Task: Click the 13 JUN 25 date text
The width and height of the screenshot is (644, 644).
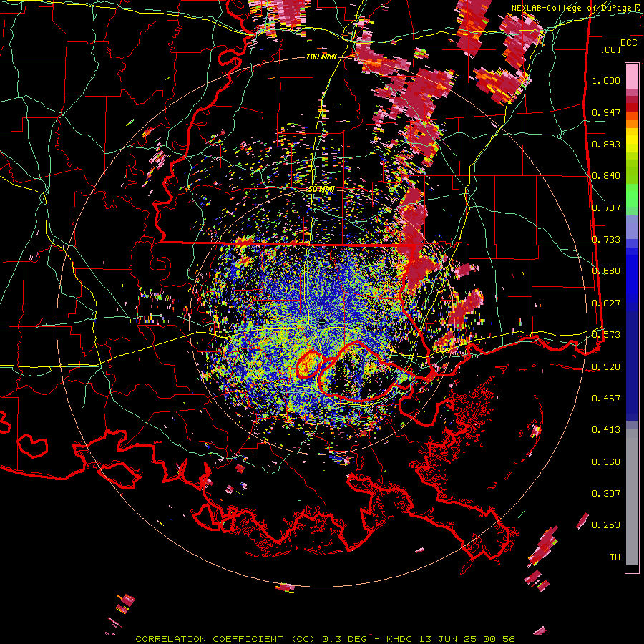Action: (x=449, y=639)
